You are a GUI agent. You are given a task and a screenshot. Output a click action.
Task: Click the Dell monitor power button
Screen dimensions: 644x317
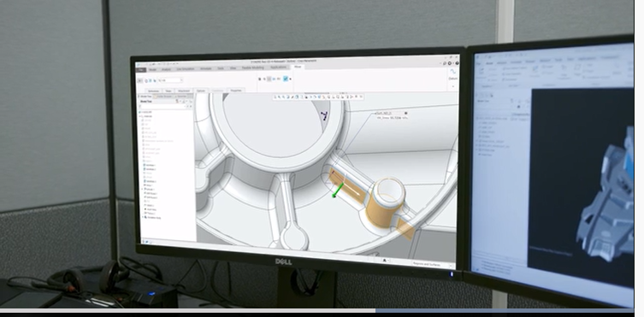(x=451, y=274)
